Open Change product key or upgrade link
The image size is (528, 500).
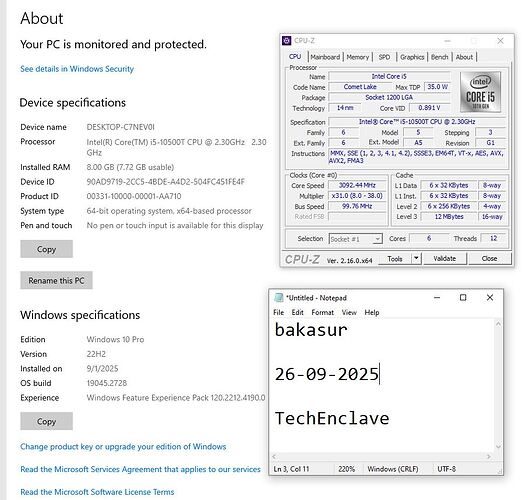(x=123, y=446)
